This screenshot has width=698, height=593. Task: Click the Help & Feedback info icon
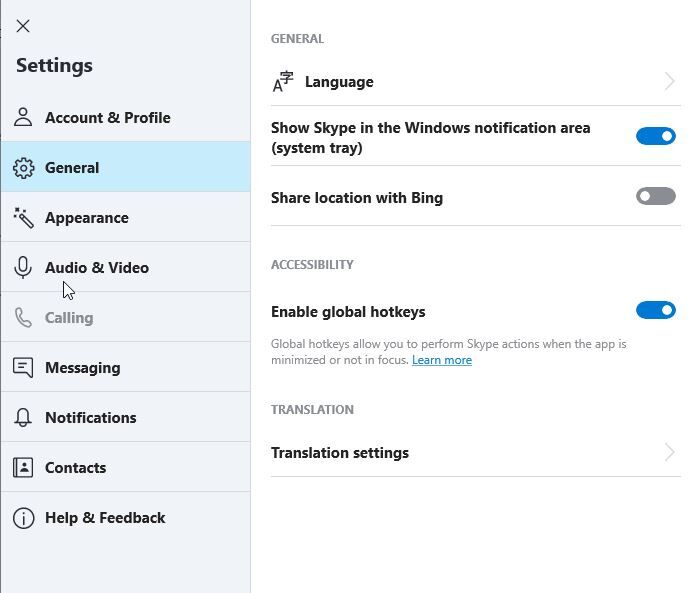[x=23, y=518]
